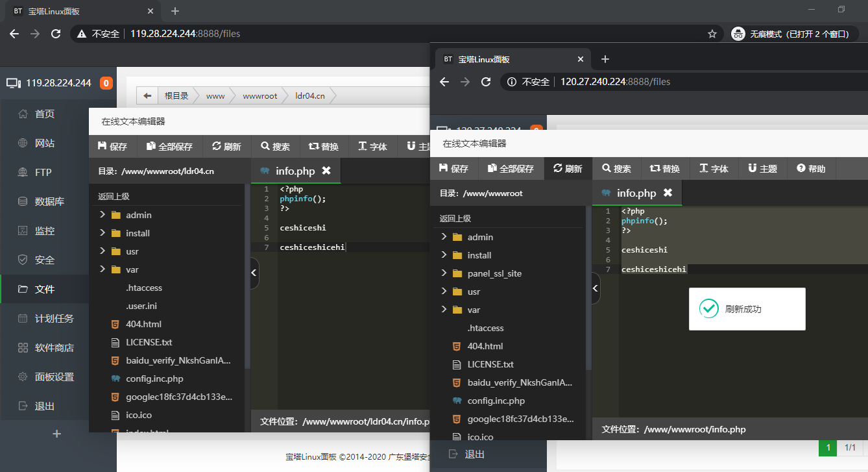Click the 120.27.240.224:8888/files address bar
The width and height of the screenshot is (868, 472).
tap(615, 82)
